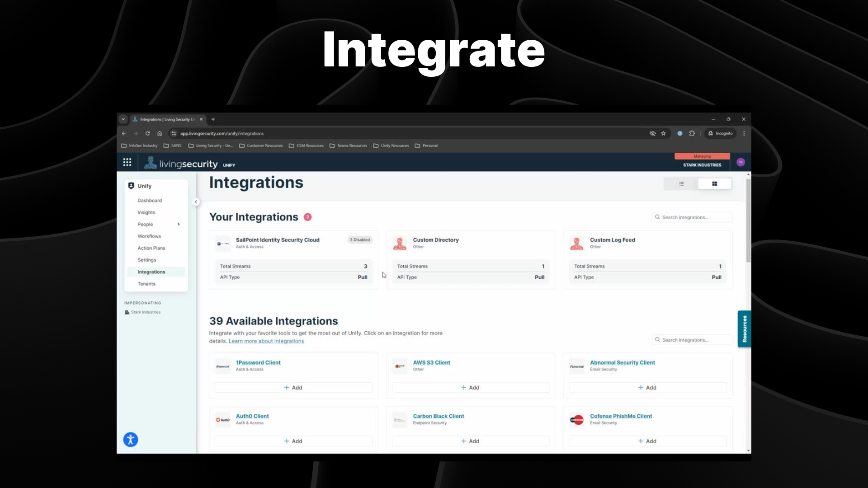868x488 pixels.
Task: Click the accessibility icon bottom left
Action: [x=131, y=440]
